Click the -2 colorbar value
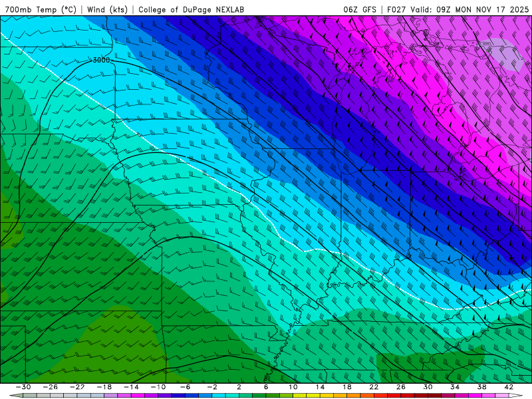 pos(212,387)
